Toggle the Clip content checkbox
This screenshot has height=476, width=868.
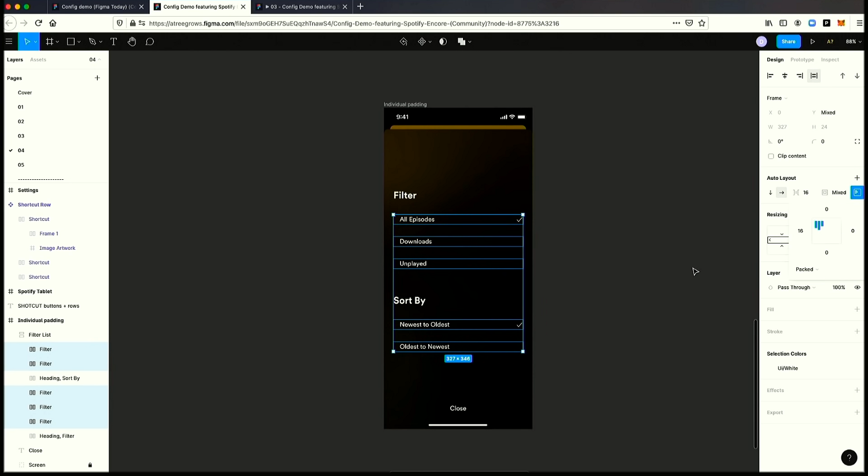(771, 156)
